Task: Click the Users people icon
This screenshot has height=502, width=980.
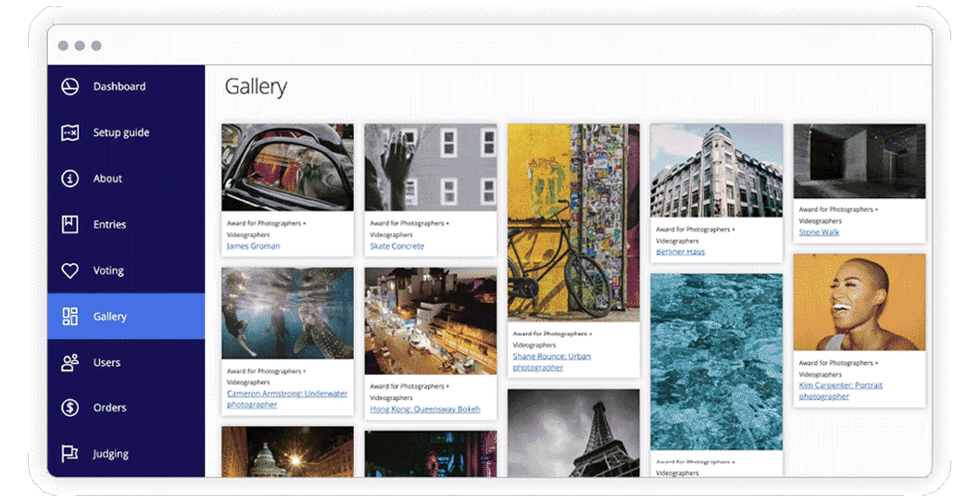Action: coord(69,362)
